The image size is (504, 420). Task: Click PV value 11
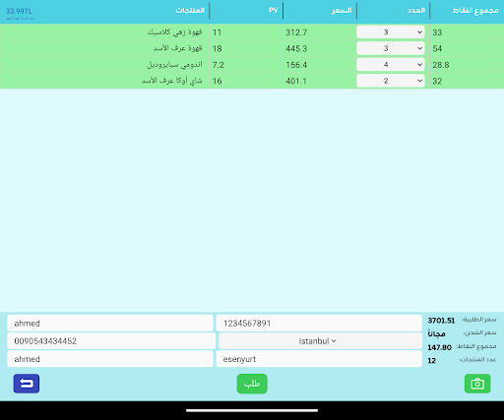coord(217,32)
